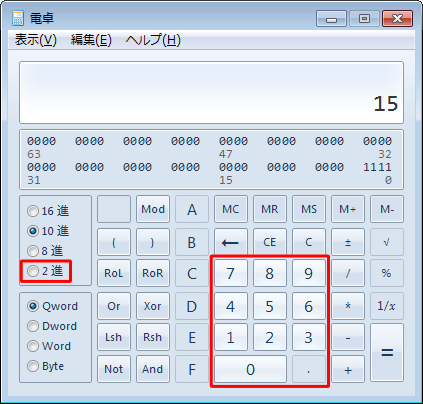The image size is (423, 404).
Task: Click the number 1 key
Action: [x=231, y=337]
